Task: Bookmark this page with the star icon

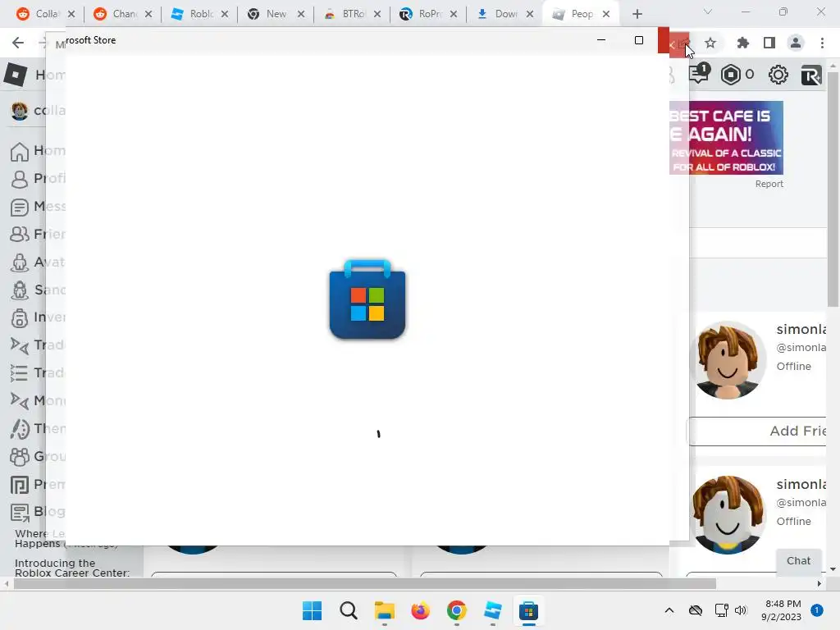Action: (x=710, y=43)
